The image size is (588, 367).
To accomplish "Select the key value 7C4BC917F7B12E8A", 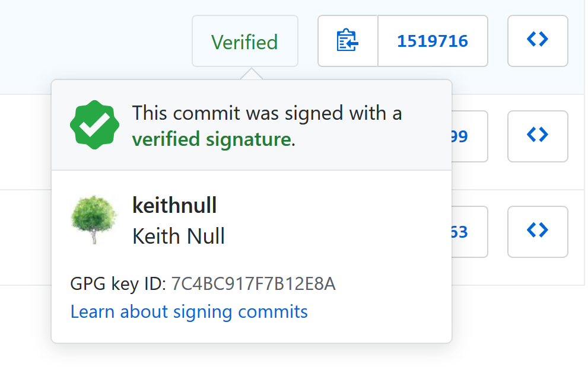I will pyautogui.click(x=253, y=283).
